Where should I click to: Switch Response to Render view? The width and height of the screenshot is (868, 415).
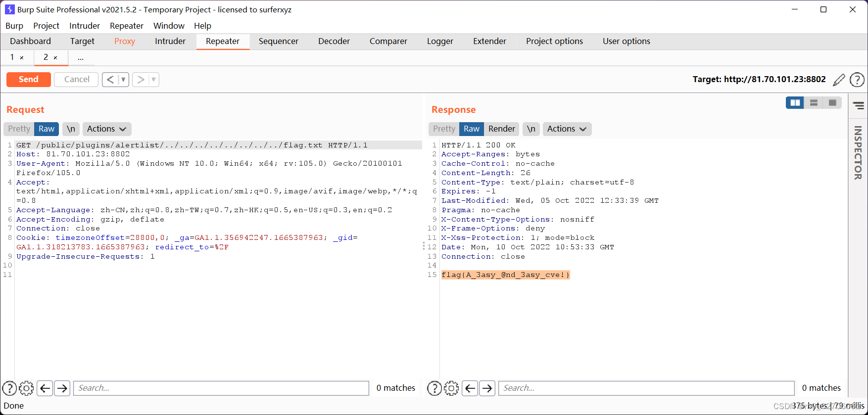click(x=502, y=129)
